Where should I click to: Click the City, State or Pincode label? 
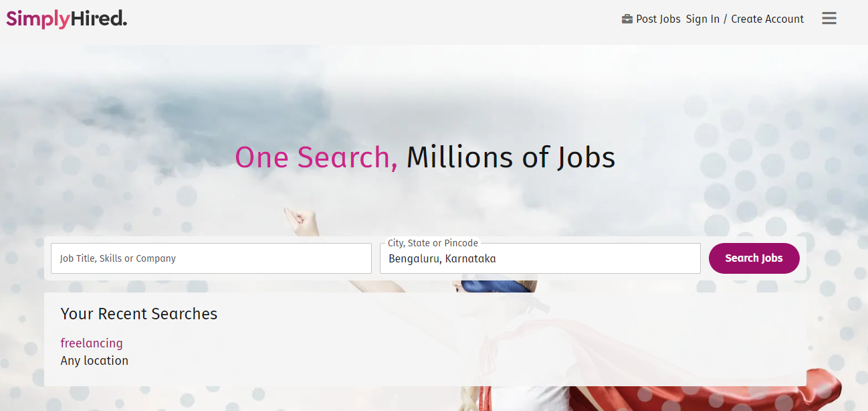click(x=433, y=243)
